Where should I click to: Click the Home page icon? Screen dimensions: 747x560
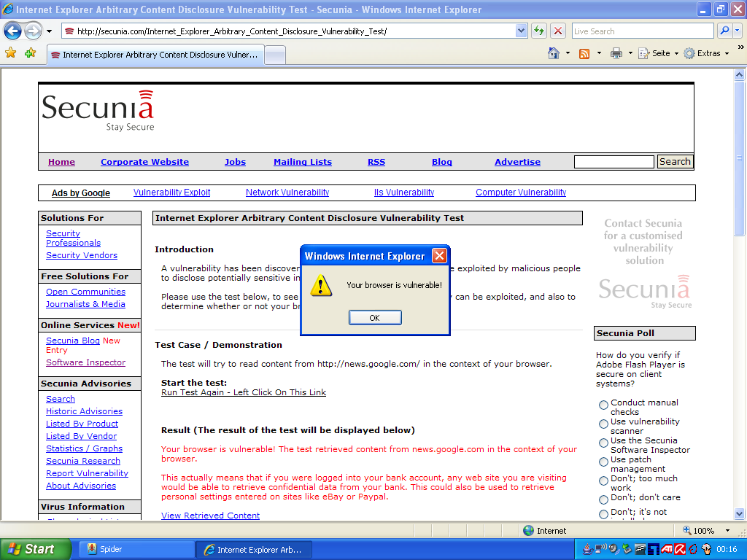pos(554,53)
